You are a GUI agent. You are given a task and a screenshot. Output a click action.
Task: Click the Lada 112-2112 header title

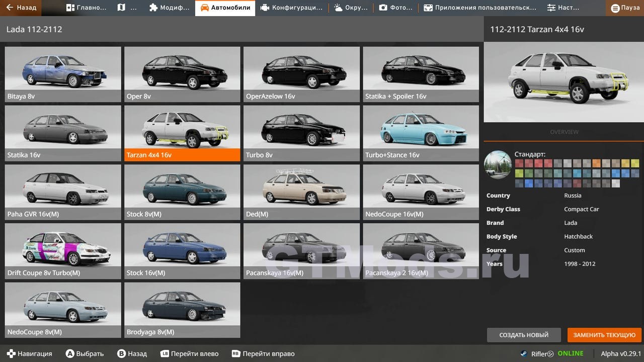(34, 29)
